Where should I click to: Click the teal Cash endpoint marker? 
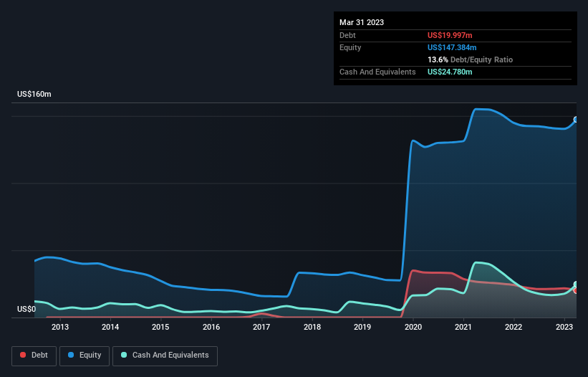pos(577,285)
